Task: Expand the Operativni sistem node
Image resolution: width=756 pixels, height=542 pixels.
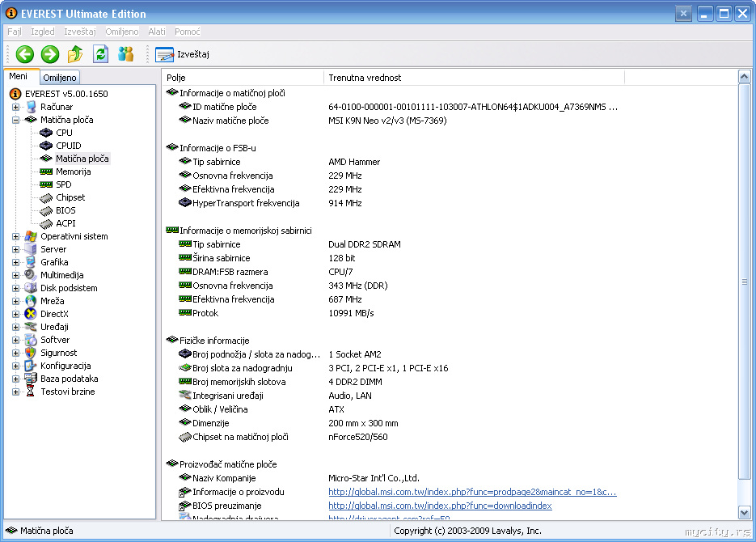Action: 15,236
